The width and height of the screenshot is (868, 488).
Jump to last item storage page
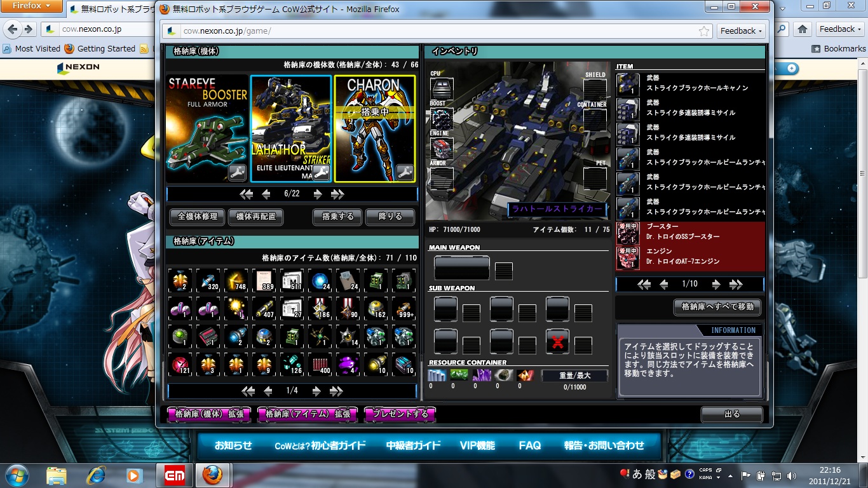tap(337, 391)
